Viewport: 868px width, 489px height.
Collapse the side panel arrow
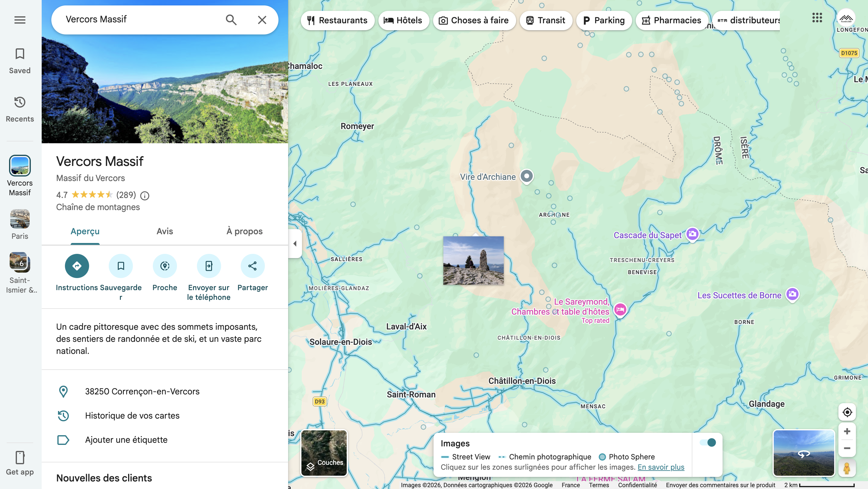(295, 244)
